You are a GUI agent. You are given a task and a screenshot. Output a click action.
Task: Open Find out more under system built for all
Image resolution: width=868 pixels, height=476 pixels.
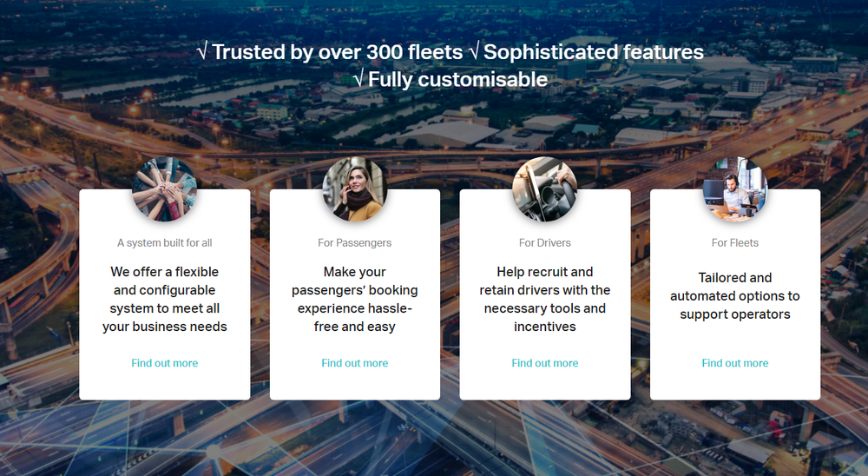(164, 363)
